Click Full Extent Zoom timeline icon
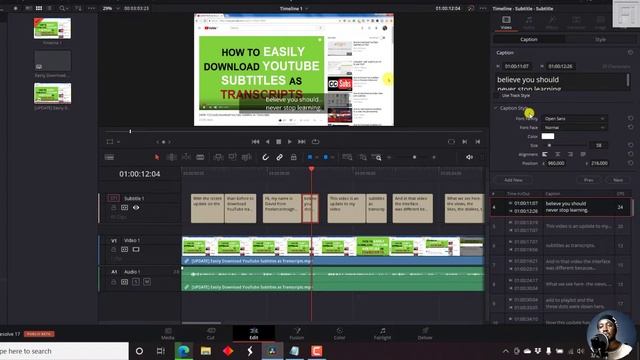 click(347, 157)
